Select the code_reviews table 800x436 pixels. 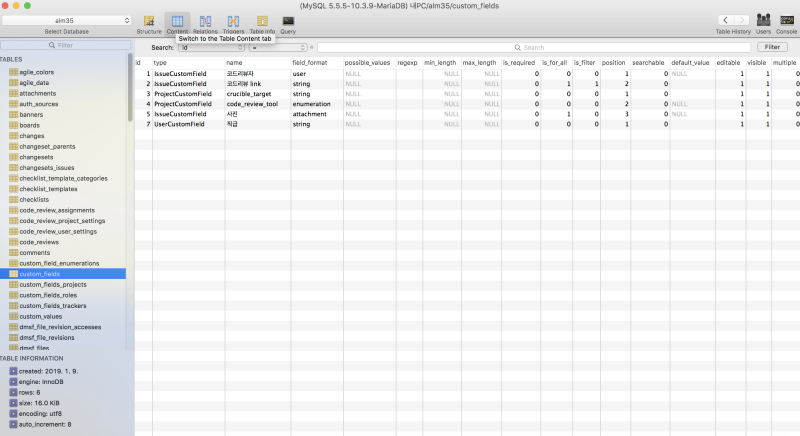click(x=39, y=242)
